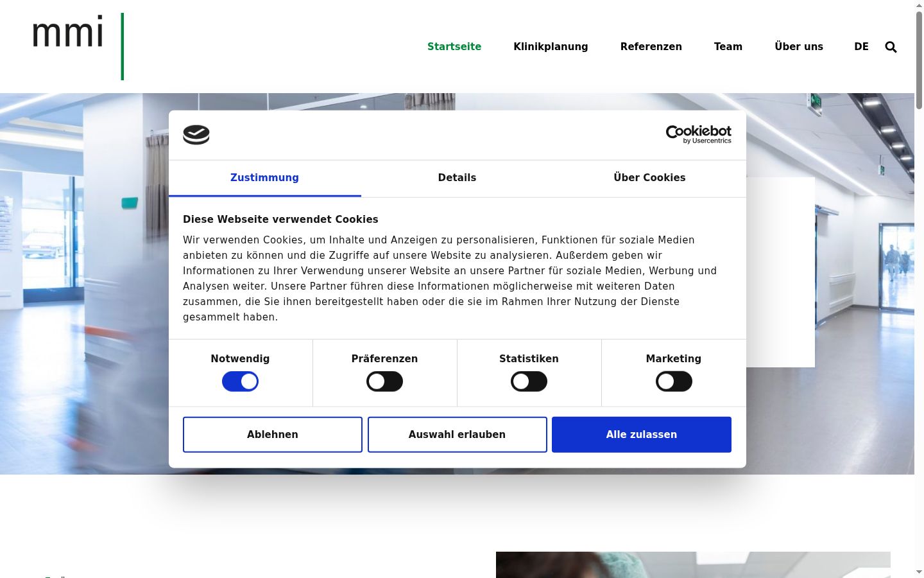Switch to the Über Cookies tab
924x578 pixels.
point(649,178)
